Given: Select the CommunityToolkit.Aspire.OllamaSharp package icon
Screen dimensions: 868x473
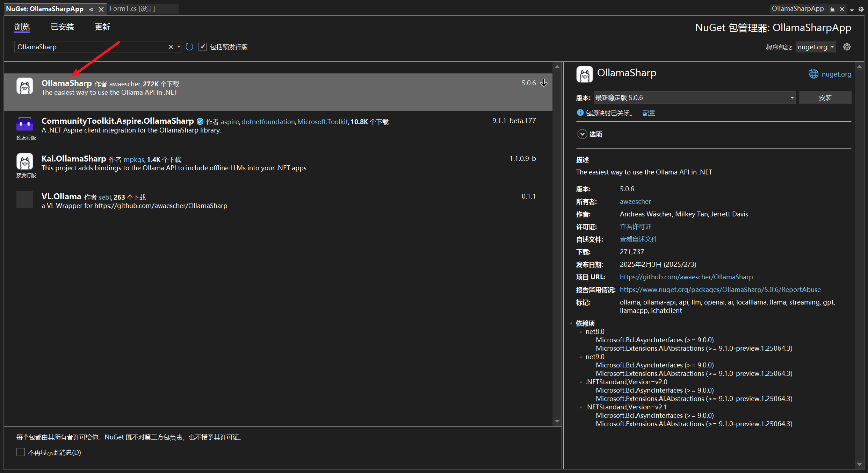Looking at the screenshot, I should [x=25, y=124].
